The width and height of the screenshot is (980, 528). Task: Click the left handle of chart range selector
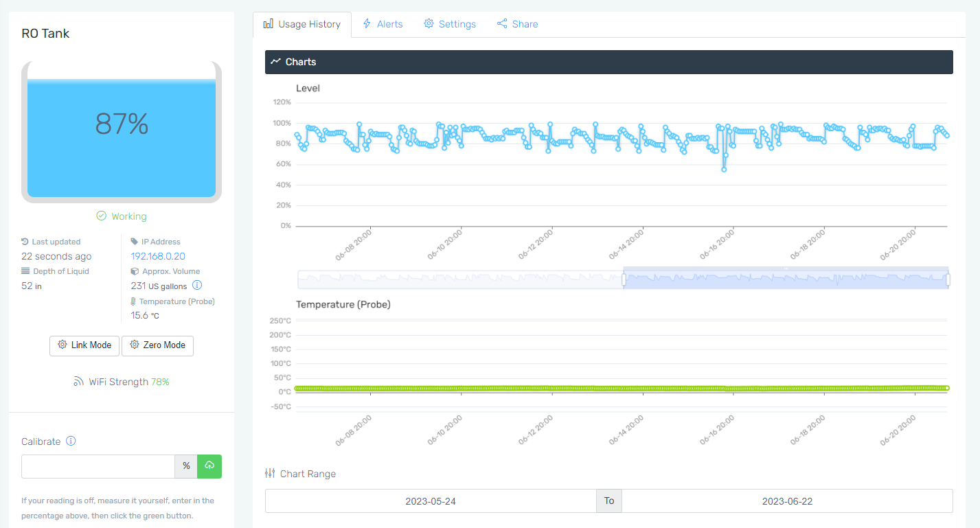(x=624, y=279)
